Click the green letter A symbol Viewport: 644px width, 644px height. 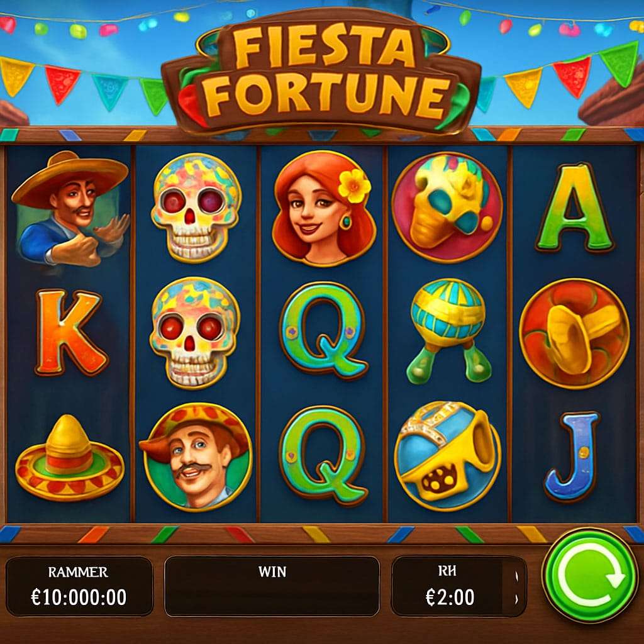tap(575, 208)
